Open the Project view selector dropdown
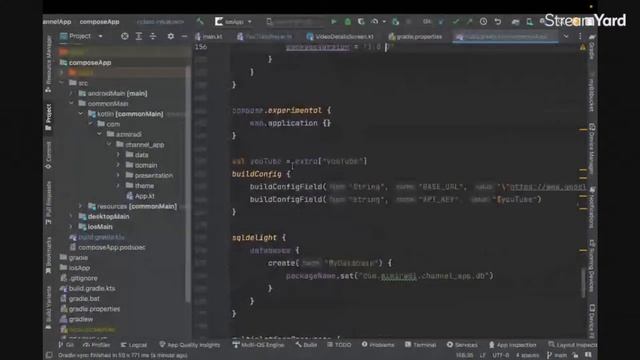640x360 pixels. (82, 36)
